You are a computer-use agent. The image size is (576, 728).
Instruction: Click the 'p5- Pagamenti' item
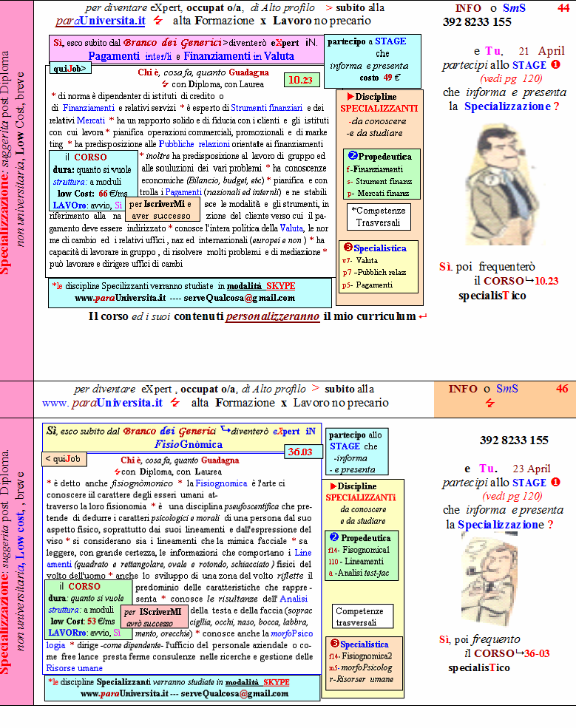point(367,285)
